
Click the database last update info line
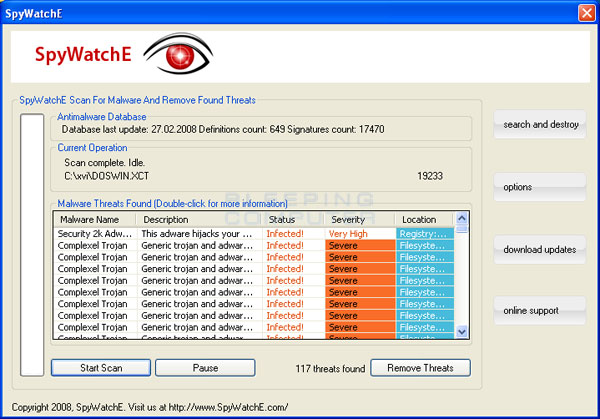(223, 129)
